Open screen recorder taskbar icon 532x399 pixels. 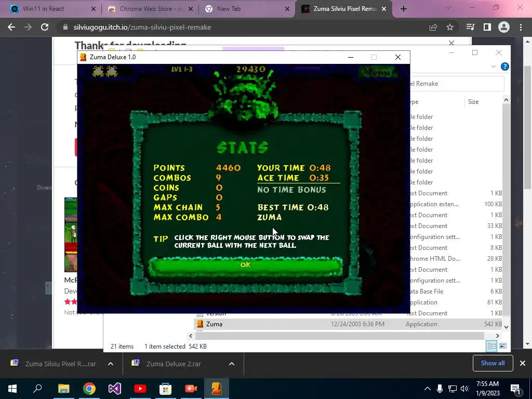pos(191,389)
